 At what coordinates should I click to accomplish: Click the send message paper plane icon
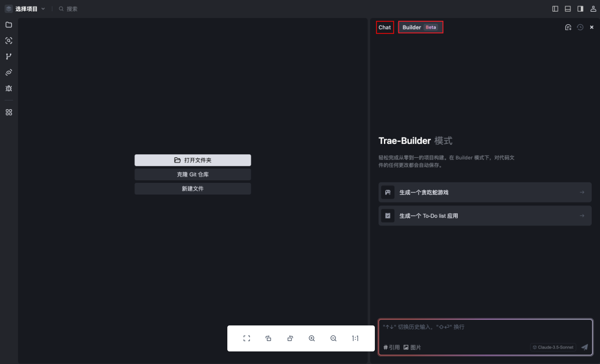pos(585,347)
